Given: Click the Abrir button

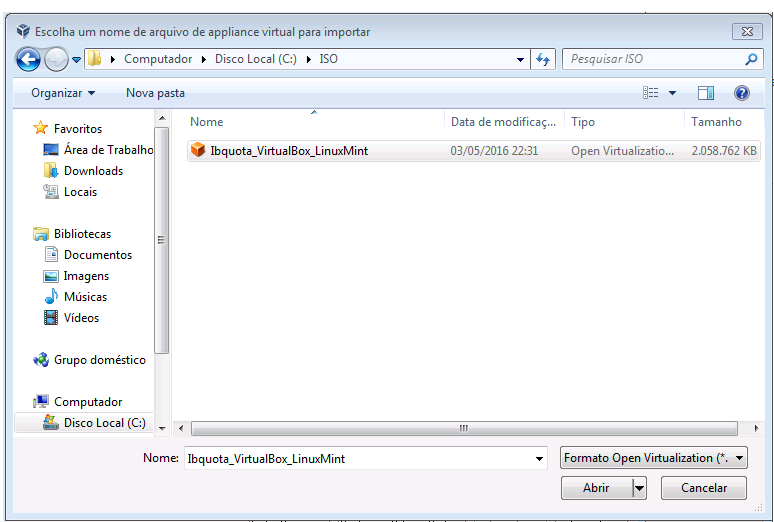Looking at the screenshot, I should pyautogui.click(x=596, y=488).
